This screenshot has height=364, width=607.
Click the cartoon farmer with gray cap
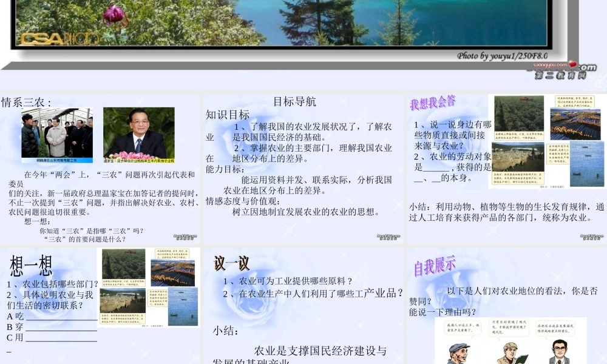click(x=459, y=354)
